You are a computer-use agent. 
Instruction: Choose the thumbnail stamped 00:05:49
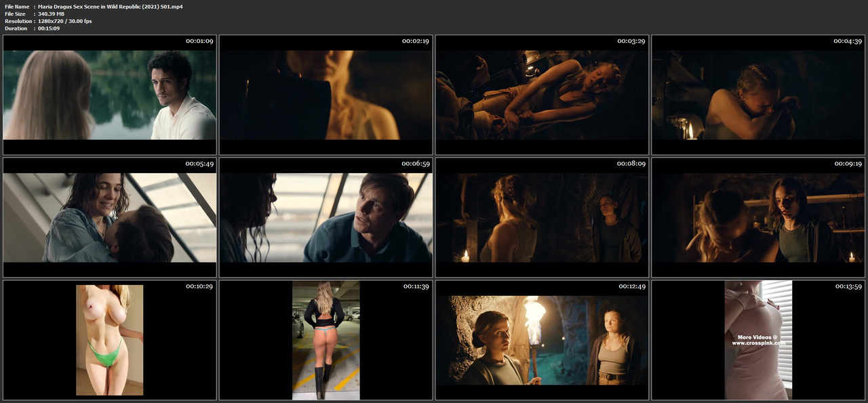pos(110,218)
